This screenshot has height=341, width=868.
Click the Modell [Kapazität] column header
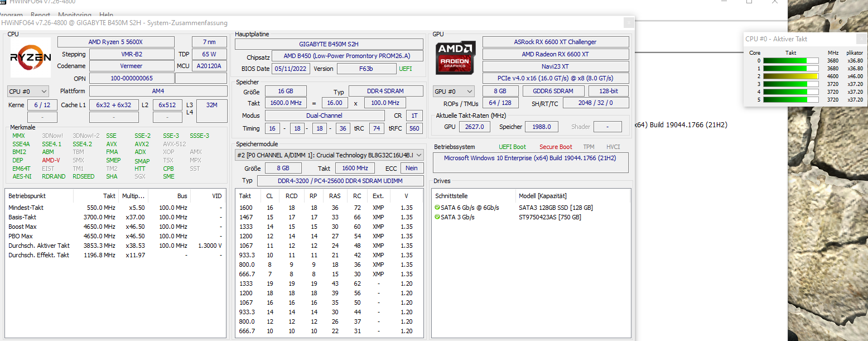(573, 196)
